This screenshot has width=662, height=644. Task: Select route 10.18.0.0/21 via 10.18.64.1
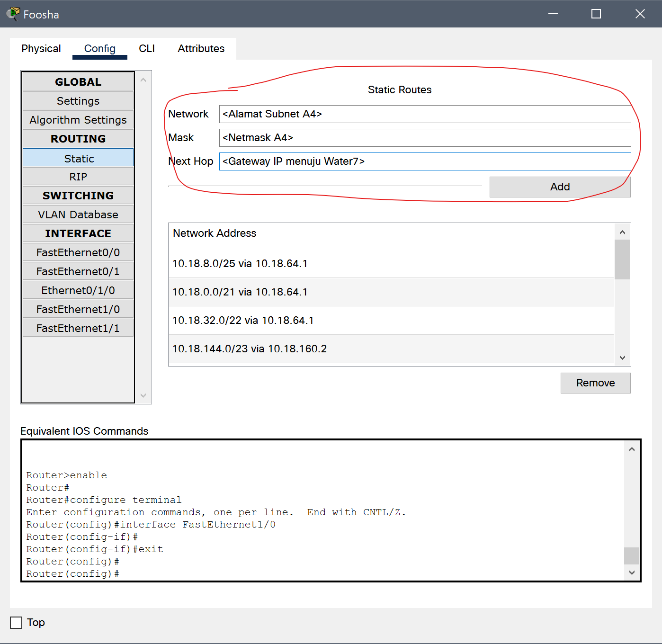(x=391, y=292)
